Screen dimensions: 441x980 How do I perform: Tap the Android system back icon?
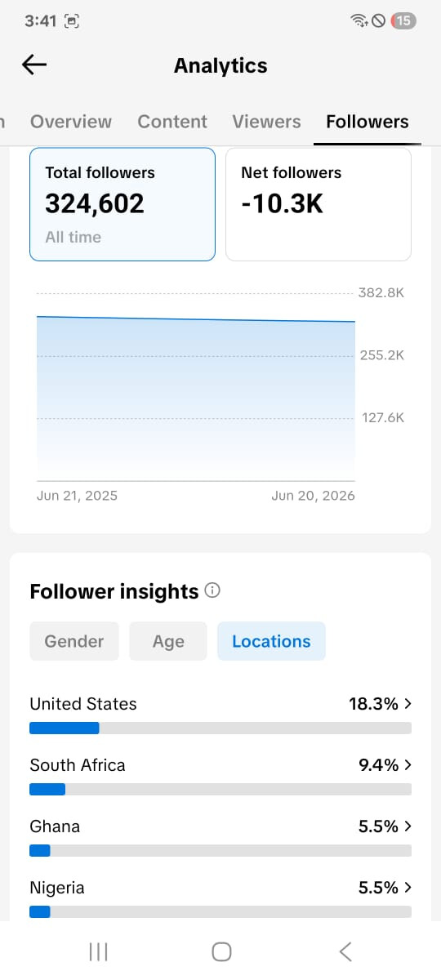click(x=345, y=951)
